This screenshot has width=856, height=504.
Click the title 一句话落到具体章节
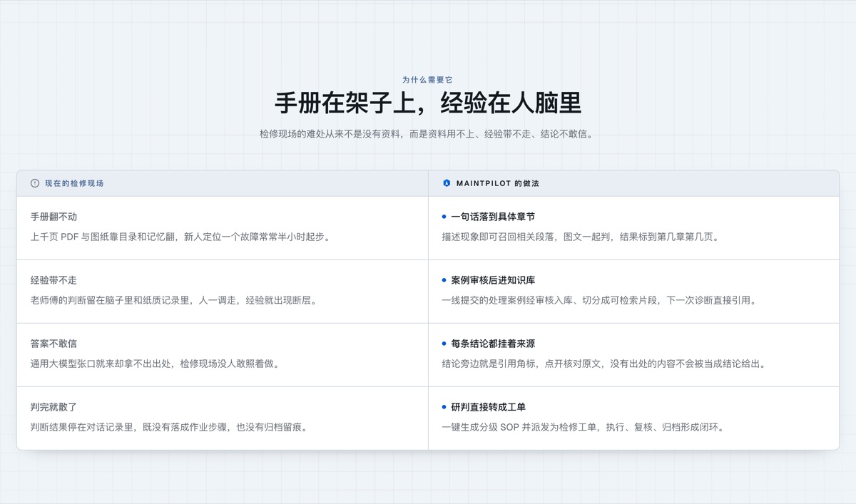pos(493,217)
